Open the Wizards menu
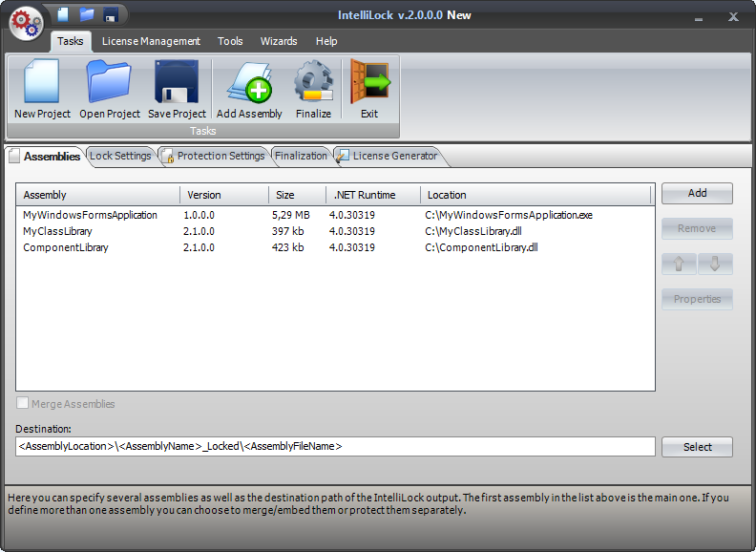The width and height of the screenshot is (756, 552). tap(279, 41)
